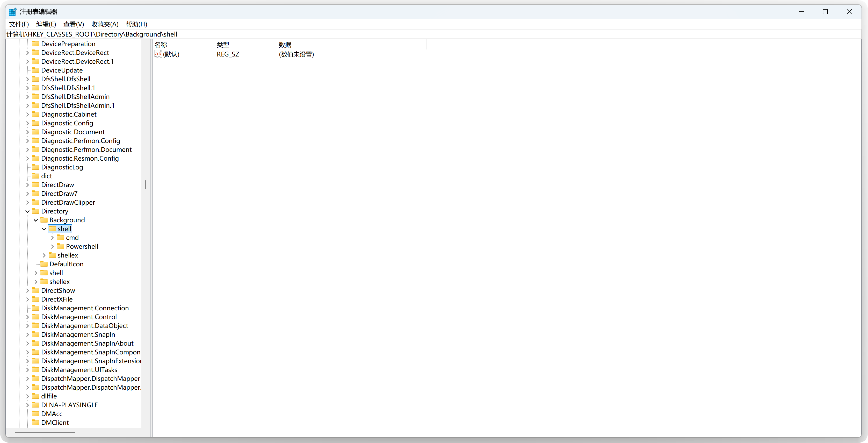Collapse the Background key
This screenshot has width=868, height=443.
(36, 220)
